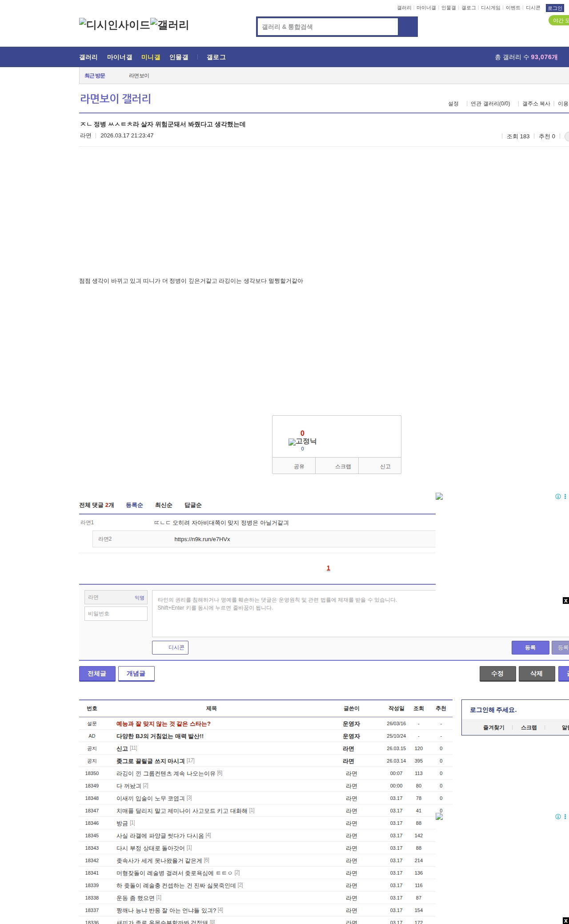Screen dimensions: 569x924
Task: Open 인물갤 in the main navigation bar
Action: [179, 57]
